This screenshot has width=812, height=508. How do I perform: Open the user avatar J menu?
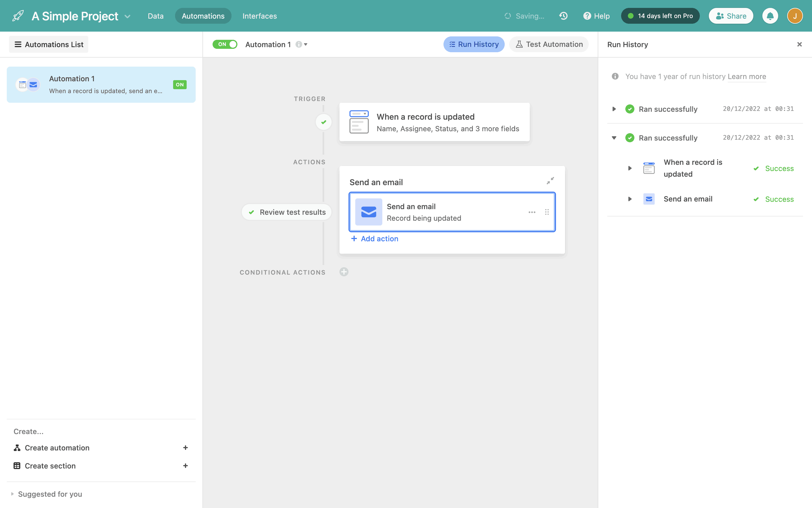(x=795, y=16)
